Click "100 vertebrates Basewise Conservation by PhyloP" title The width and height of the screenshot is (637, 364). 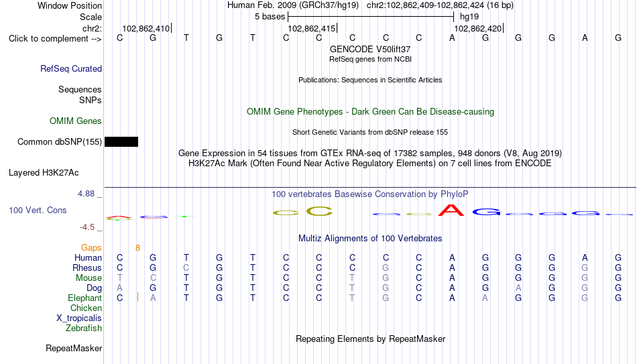[x=370, y=194]
